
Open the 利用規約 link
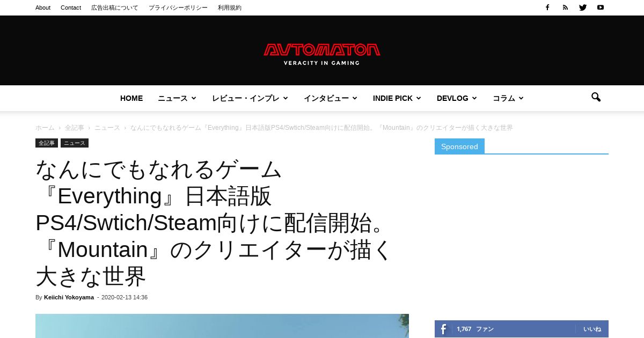point(230,8)
